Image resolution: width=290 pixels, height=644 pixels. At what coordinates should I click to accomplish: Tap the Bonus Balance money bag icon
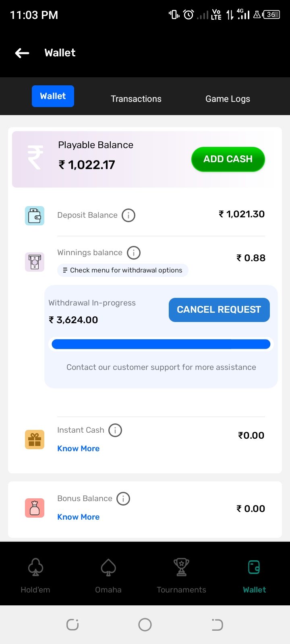coord(35,508)
